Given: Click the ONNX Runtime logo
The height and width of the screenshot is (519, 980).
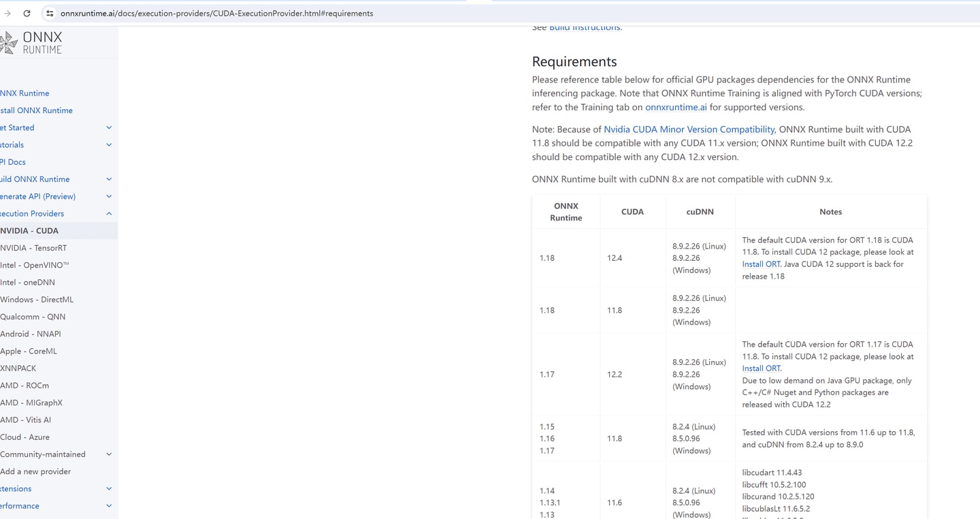Looking at the screenshot, I should 31,42.
